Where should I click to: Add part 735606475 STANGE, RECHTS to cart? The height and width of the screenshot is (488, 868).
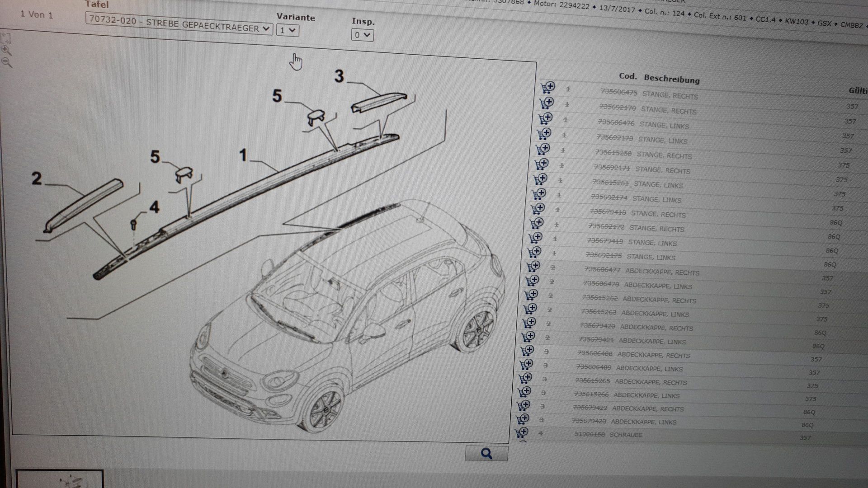[x=547, y=87]
